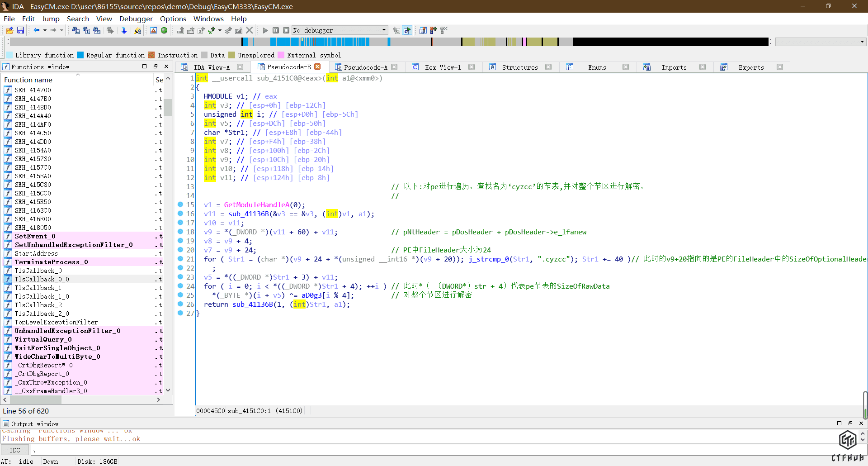Click the green circle toolbar icon
The image size is (868, 466).
tap(164, 30)
